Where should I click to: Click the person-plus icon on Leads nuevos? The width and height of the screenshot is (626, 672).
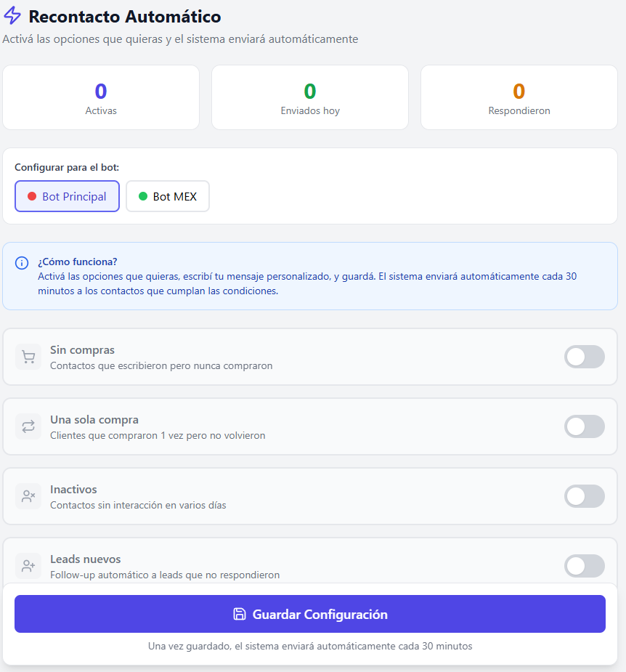(28, 566)
